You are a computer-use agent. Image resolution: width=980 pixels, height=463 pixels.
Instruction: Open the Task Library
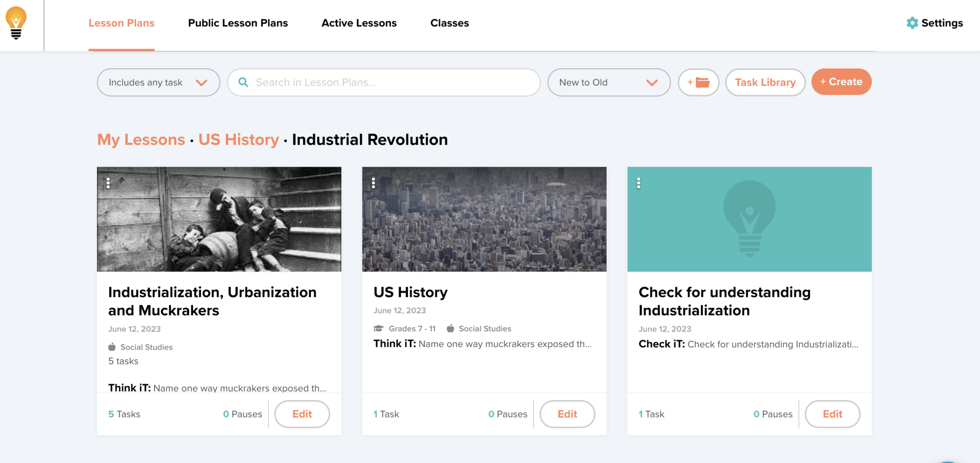[765, 82]
